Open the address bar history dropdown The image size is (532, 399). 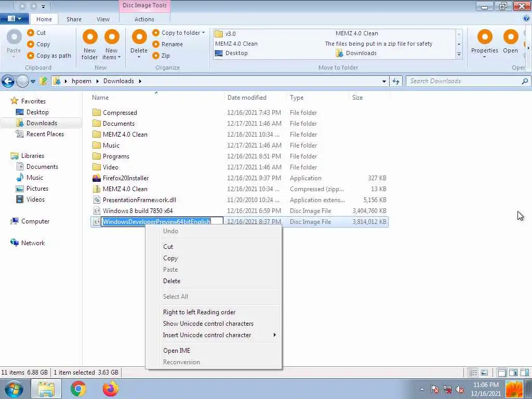[x=384, y=82]
